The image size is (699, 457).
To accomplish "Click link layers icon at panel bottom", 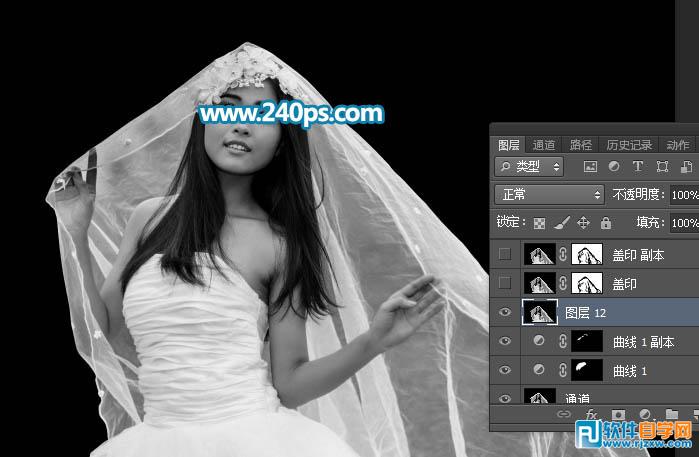I will (564, 414).
